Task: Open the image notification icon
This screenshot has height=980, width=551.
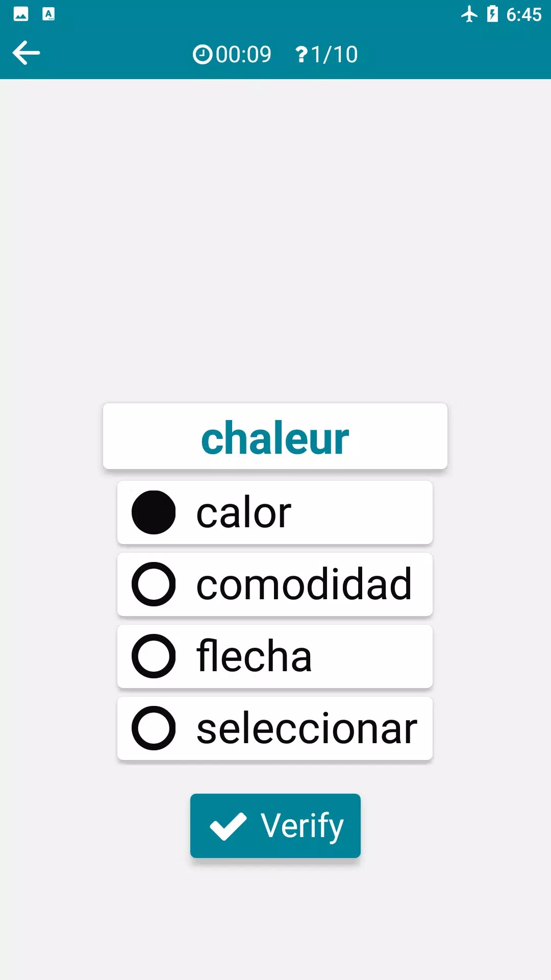Action: [21, 14]
